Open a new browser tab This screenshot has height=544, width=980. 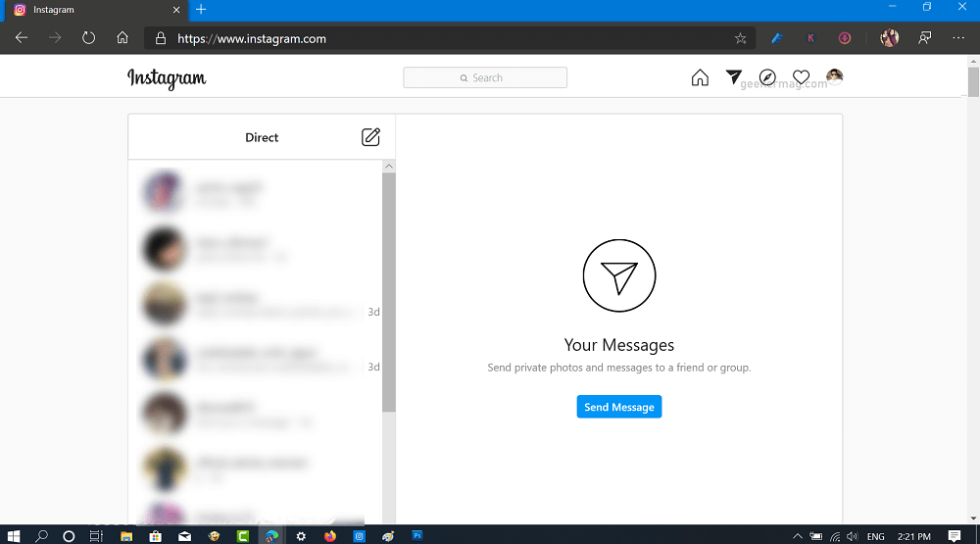point(201,10)
